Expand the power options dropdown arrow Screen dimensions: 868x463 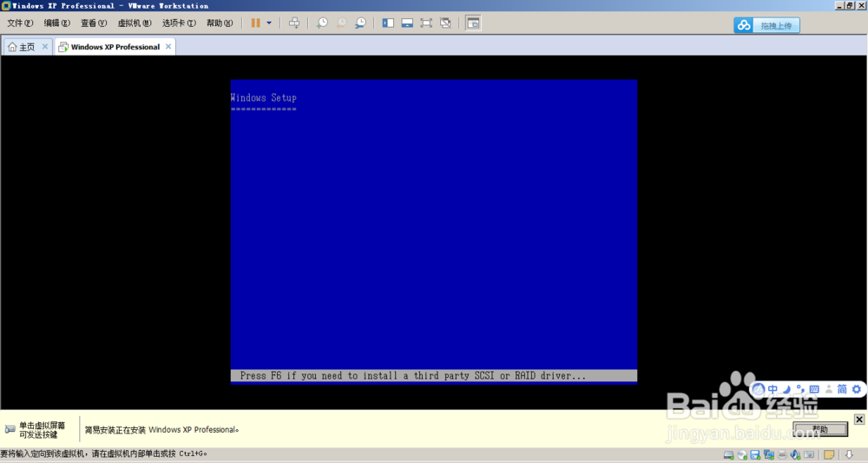(269, 23)
